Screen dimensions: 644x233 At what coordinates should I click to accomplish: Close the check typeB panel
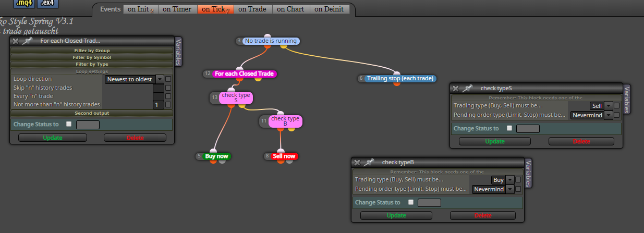[x=357, y=163]
